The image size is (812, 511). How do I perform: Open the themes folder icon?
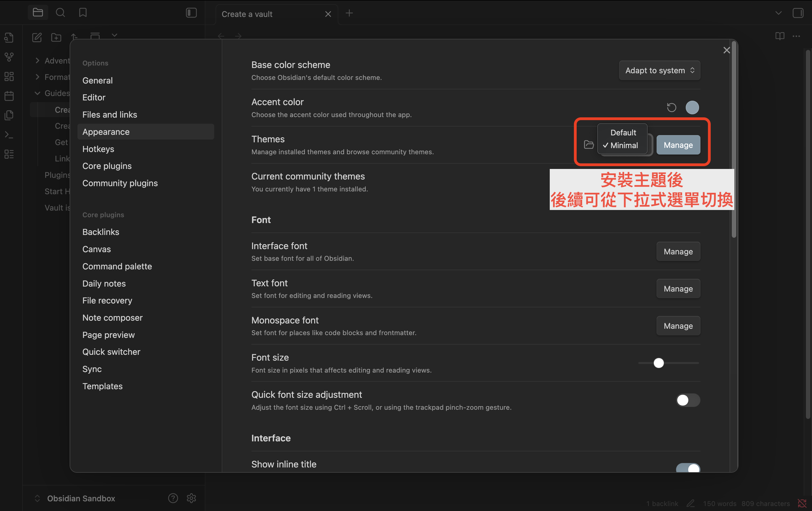point(589,145)
